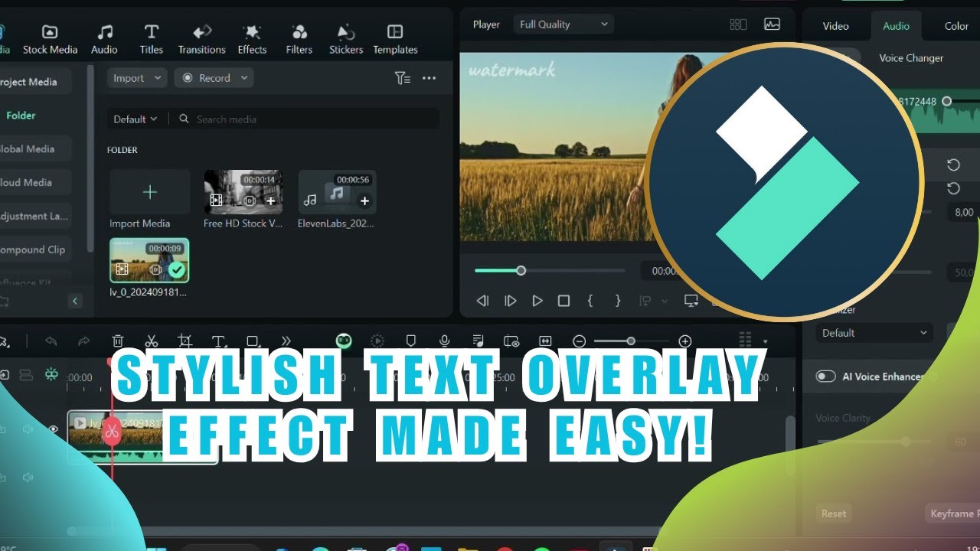Select the Voice Changer sub-tab
The width and height of the screenshot is (980, 551).
911,58
